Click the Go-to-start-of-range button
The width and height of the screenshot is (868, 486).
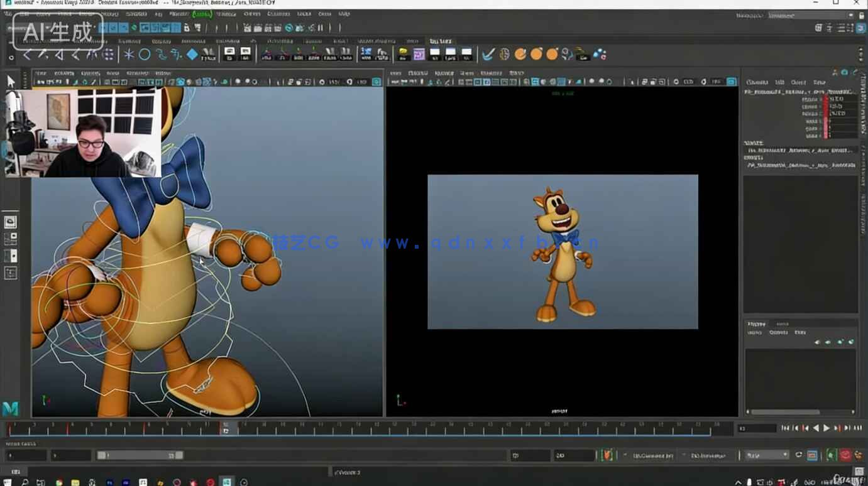click(787, 428)
